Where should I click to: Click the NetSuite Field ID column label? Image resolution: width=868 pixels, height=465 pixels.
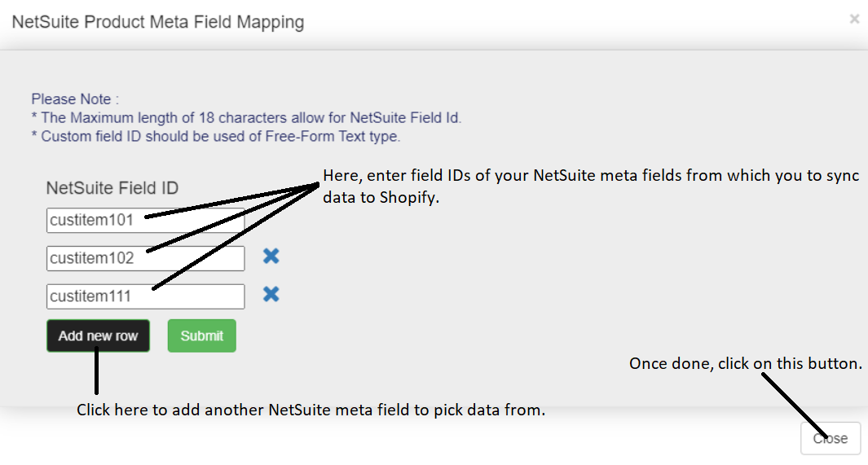[x=112, y=188]
